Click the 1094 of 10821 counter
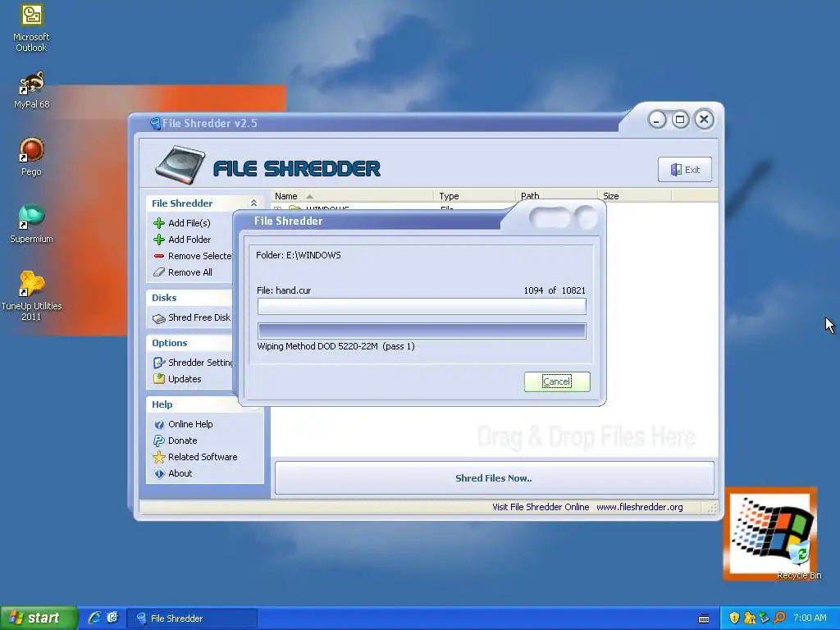Screen dimensions: 840x630 [x=555, y=290]
